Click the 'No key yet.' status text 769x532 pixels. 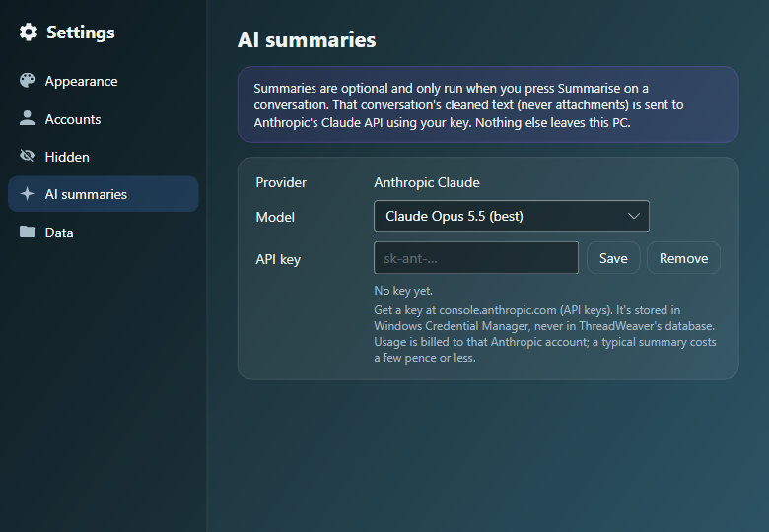click(x=403, y=291)
